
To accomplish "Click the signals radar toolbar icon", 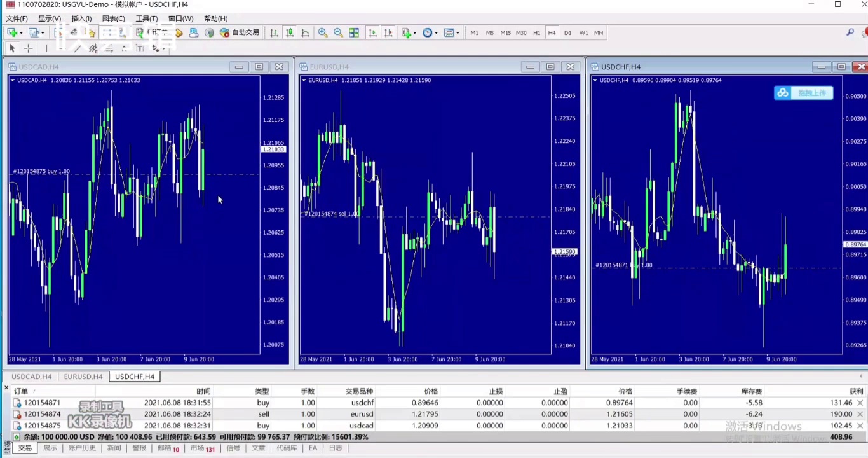I will click(209, 32).
